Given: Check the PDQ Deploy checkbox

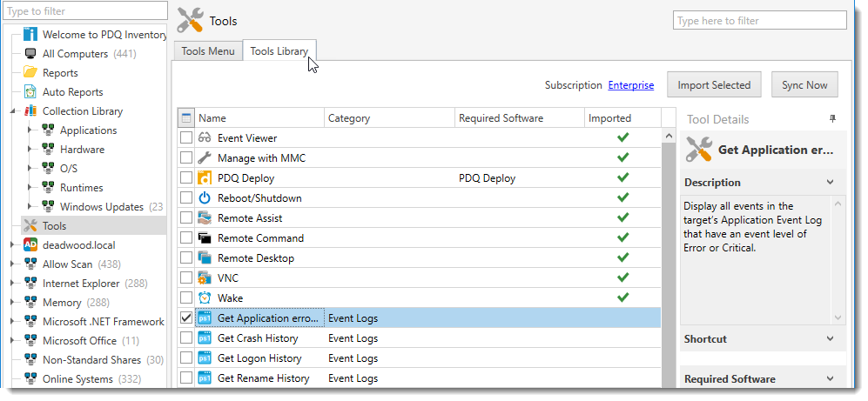Looking at the screenshot, I should pos(186,177).
